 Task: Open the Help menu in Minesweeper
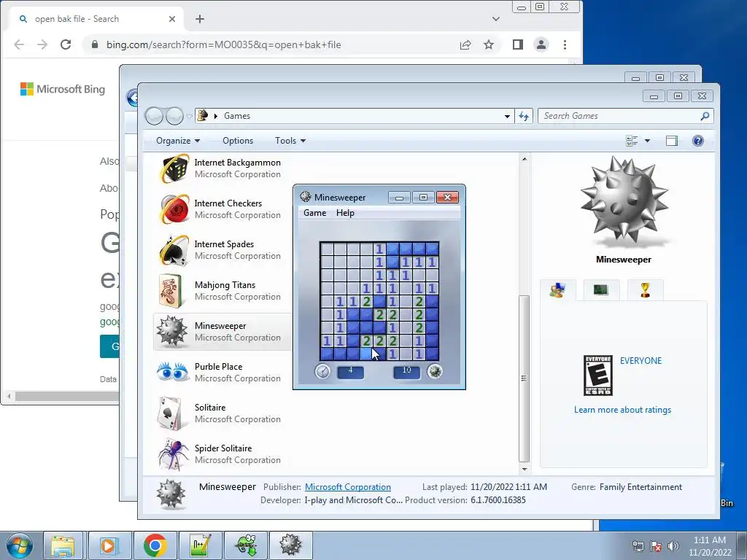pos(345,213)
